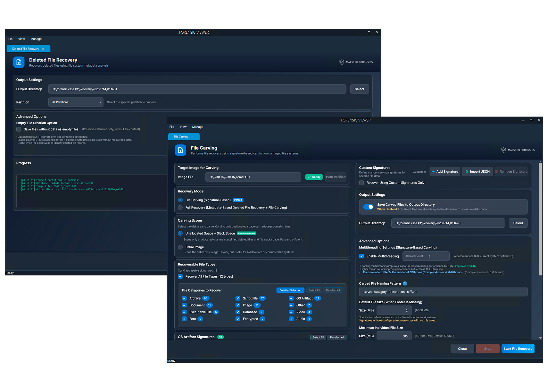The height and width of the screenshot is (392, 548).
Task: Check Recover Using Custom Signatures Only
Action: pos(361,183)
